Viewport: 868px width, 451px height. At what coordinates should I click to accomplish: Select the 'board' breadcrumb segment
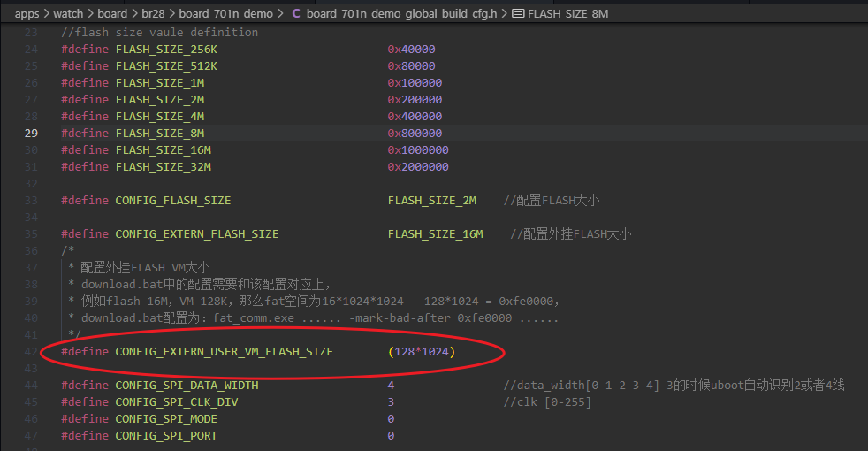click(x=112, y=14)
